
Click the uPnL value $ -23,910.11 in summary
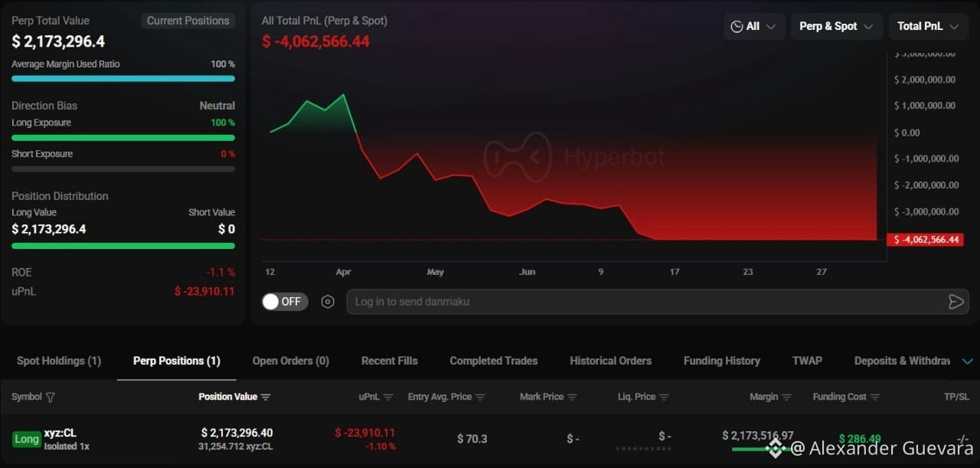click(204, 291)
